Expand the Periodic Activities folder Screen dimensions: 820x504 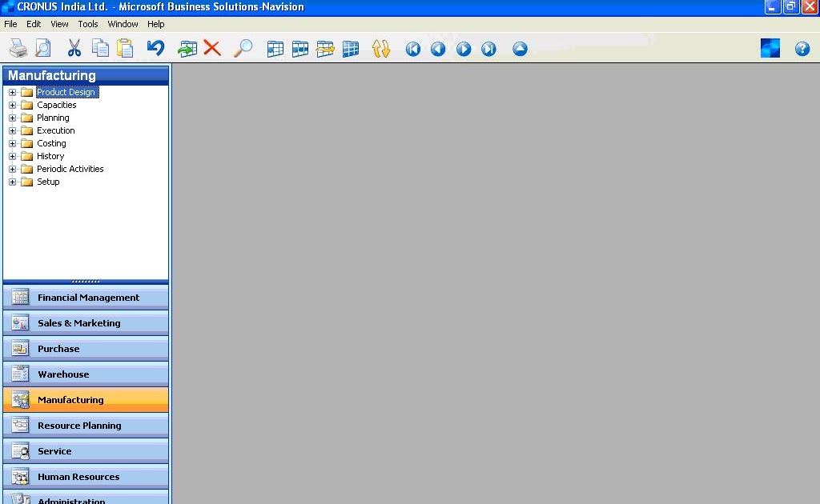pyautogui.click(x=13, y=170)
